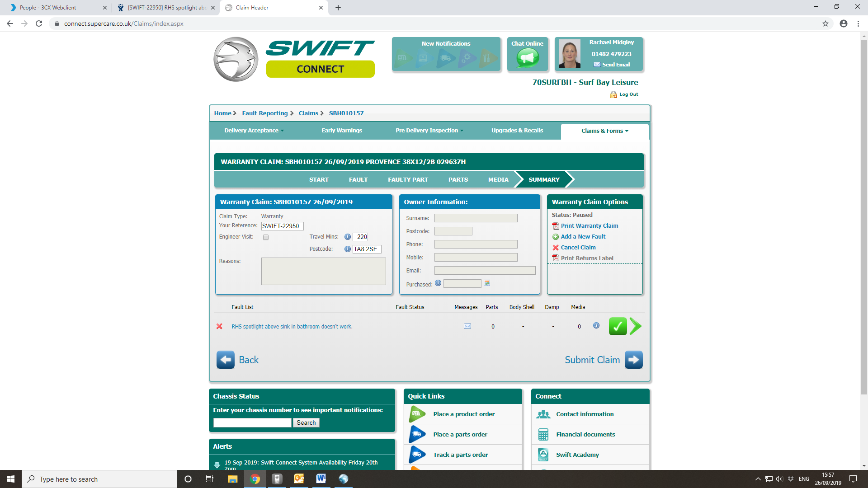Toggle the Engineer Visit checkbox

[x=266, y=237]
